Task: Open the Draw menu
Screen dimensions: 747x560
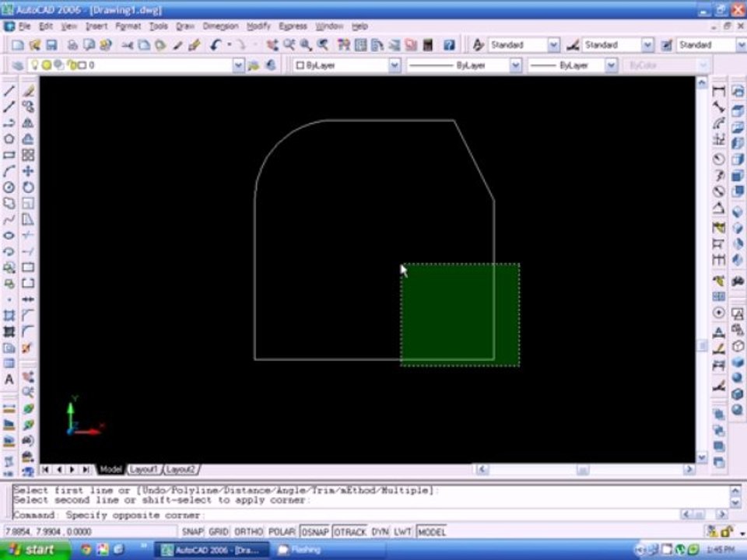Action: [x=185, y=26]
